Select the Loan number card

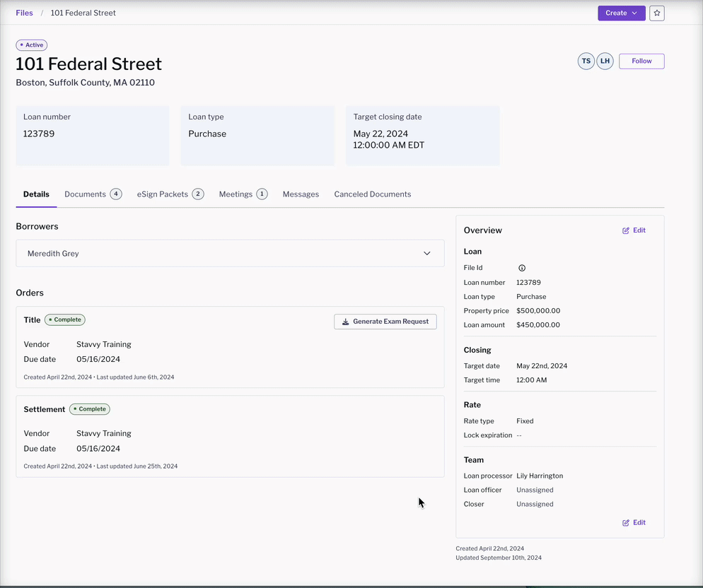pos(93,136)
